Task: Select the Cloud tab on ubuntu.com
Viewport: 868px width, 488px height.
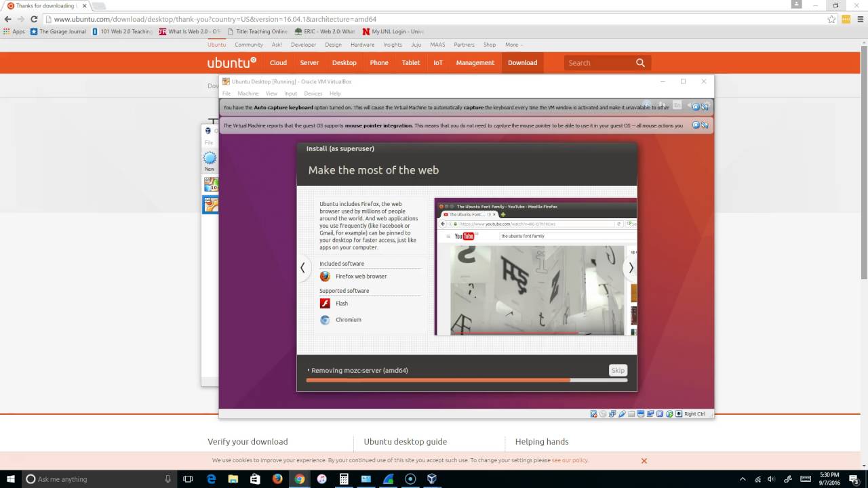Action: click(278, 63)
